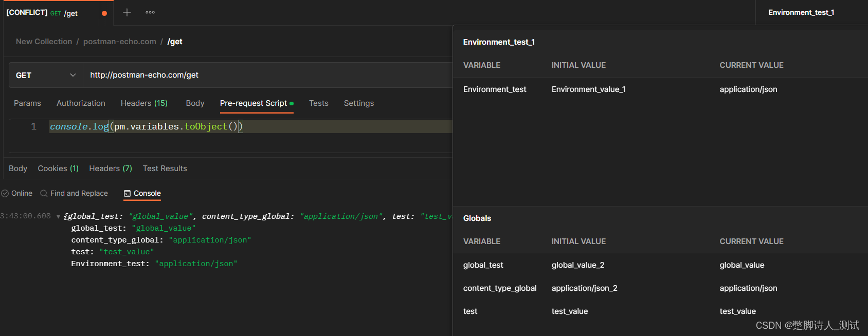The image size is (868, 336).
Task: Open the response Body tab
Action: (18, 169)
